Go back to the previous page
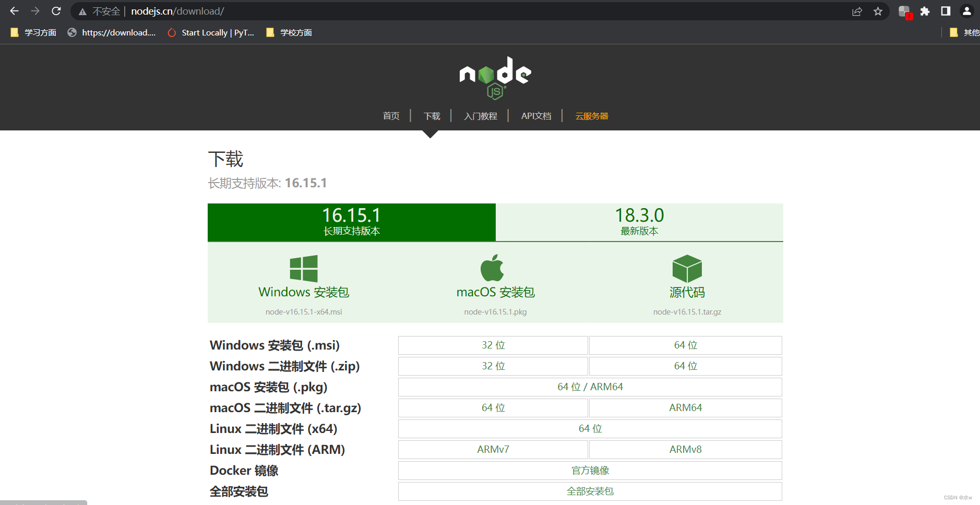This screenshot has height=505, width=980. coord(14,11)
